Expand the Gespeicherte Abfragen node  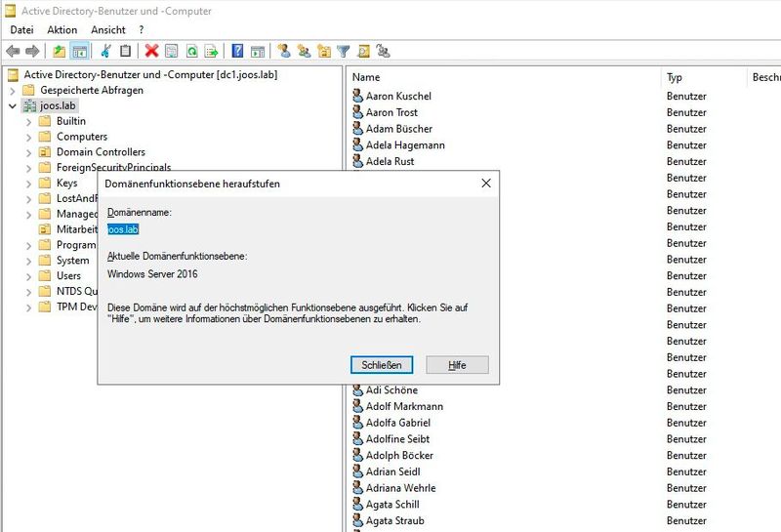pos(13,91)
